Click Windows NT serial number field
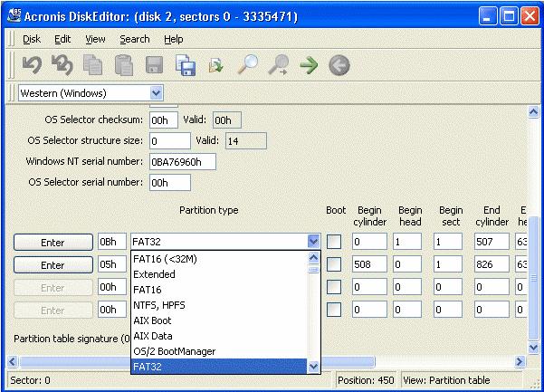Viewport: 544px width, 392px height. 183,162
